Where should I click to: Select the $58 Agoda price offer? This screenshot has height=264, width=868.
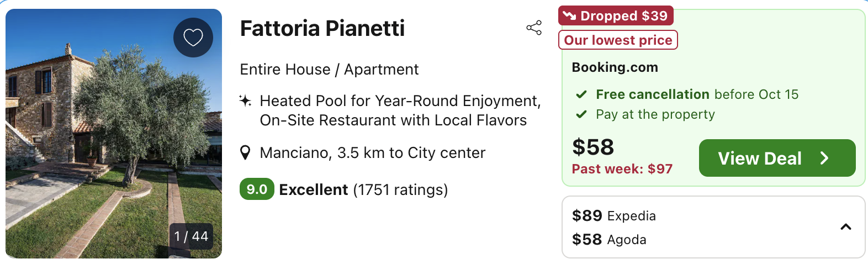point(609,240)
